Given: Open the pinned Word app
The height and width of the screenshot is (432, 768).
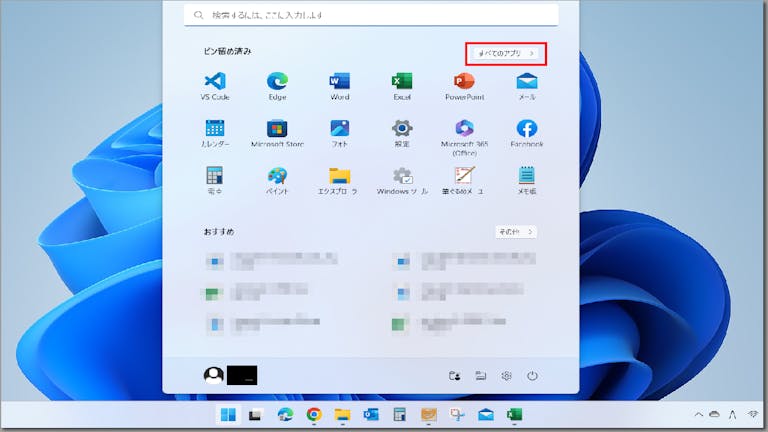Looking at the screenshot, I should (x=339, y=86).
